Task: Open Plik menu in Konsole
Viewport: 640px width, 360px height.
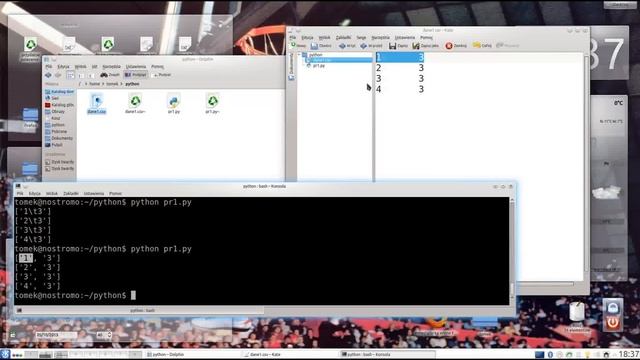Action: coord(20,193)
